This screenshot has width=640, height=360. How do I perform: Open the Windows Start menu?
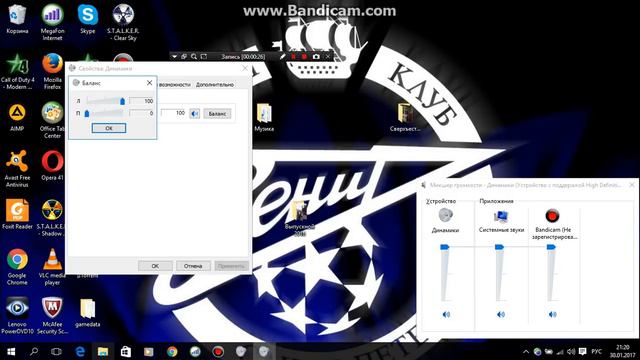point(11,351)
